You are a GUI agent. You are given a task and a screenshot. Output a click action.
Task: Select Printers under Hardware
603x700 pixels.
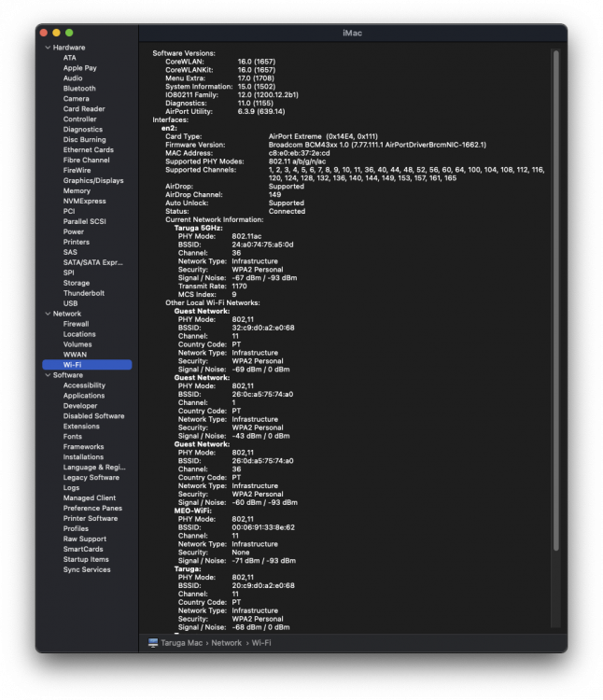(77, 243)
